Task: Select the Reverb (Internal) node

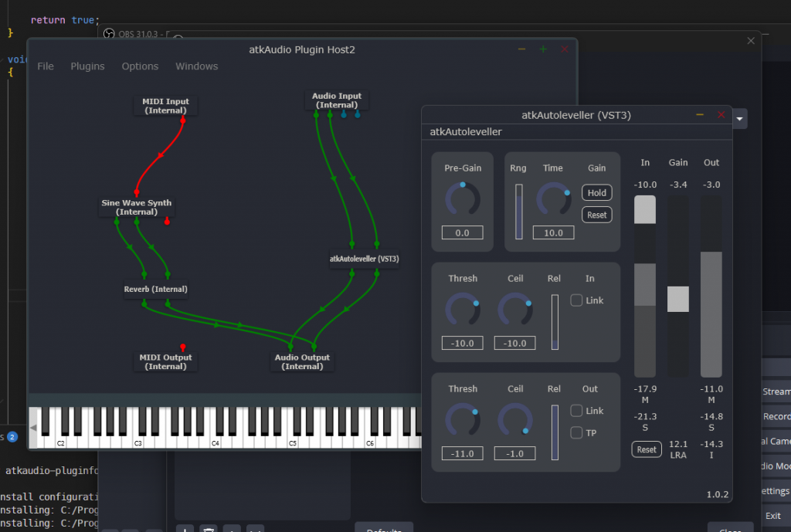Action: coord(155,290)
